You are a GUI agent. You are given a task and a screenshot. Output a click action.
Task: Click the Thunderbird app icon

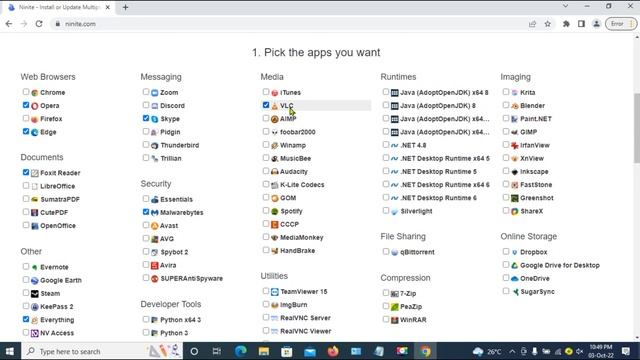pos(155,146)
